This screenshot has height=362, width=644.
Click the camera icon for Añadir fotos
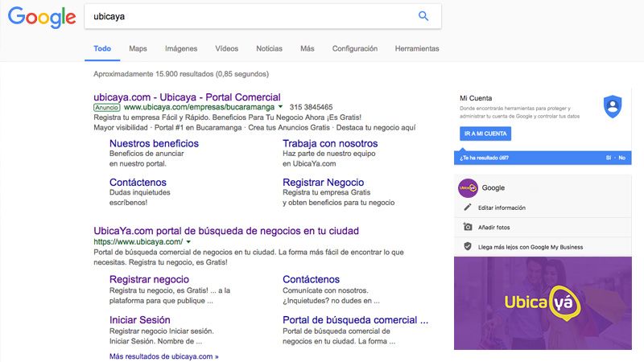468,228
